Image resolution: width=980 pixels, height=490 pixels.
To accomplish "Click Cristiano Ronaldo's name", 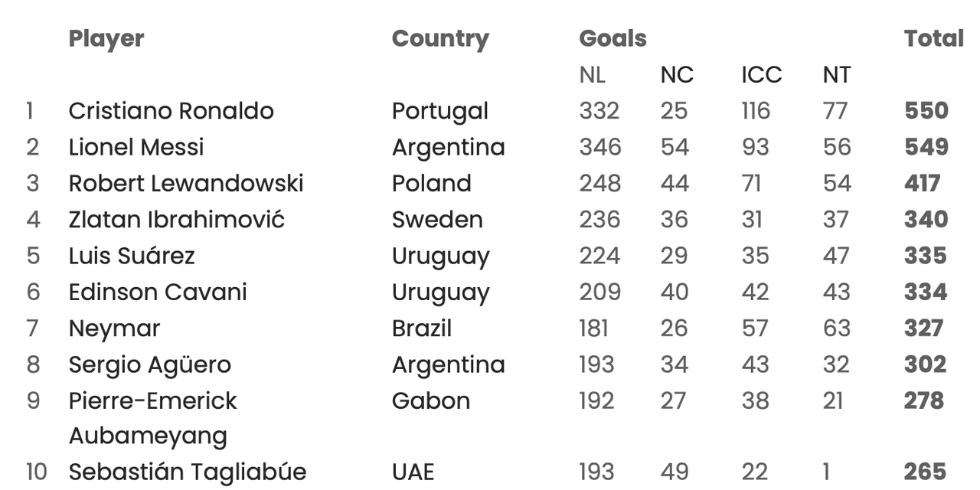I will (x=171, y=111).
